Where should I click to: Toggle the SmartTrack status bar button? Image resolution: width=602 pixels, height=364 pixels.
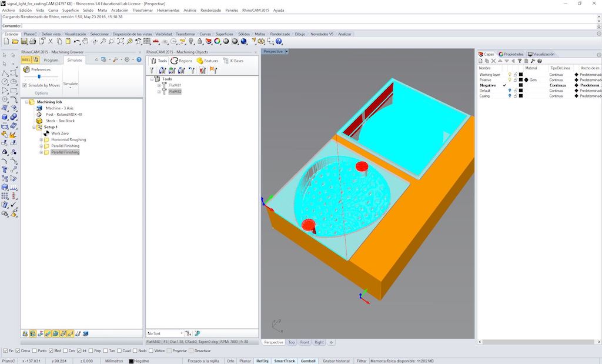point(285,361)
